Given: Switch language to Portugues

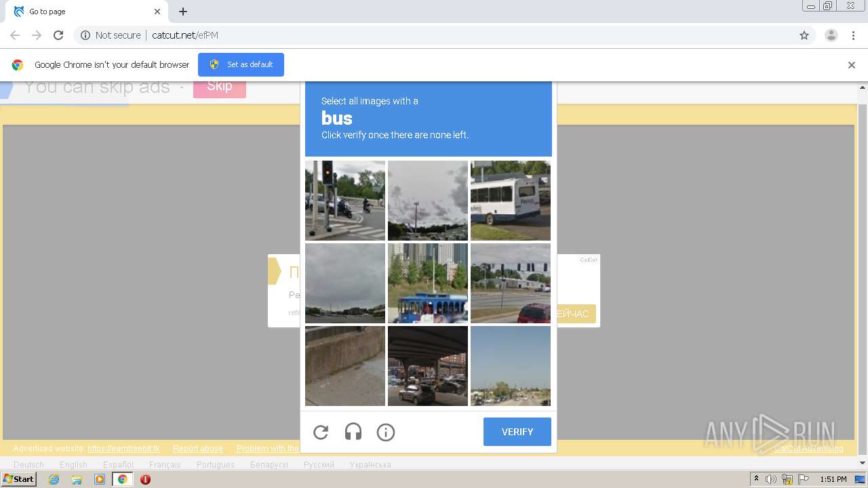Looking at the screenshot, I should coord(216,465).
